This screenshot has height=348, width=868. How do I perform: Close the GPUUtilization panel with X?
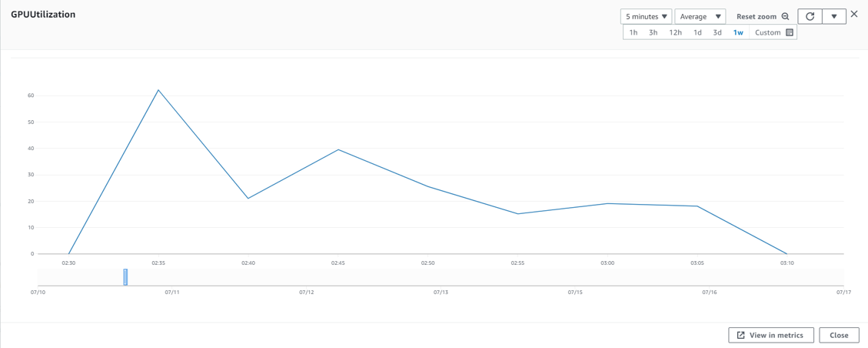pos(854,15)
